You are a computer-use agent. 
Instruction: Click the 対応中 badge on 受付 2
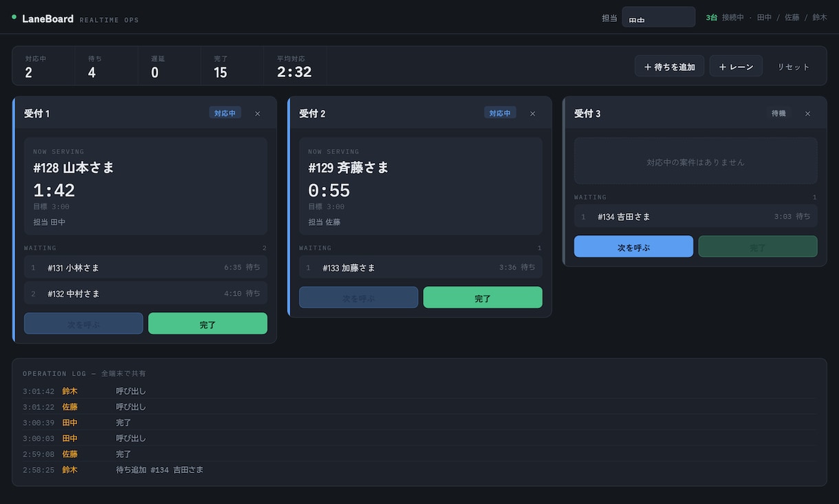coord(500,113)
